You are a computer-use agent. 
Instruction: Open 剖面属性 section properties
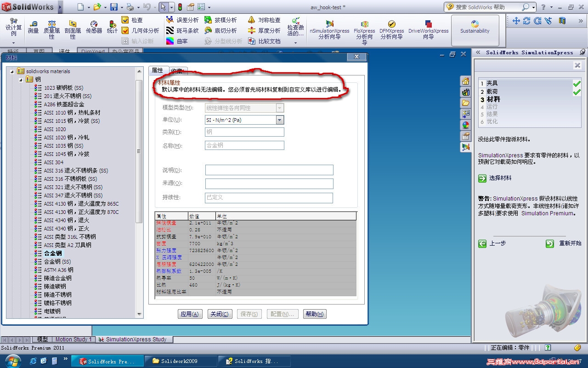click(73, 29)
